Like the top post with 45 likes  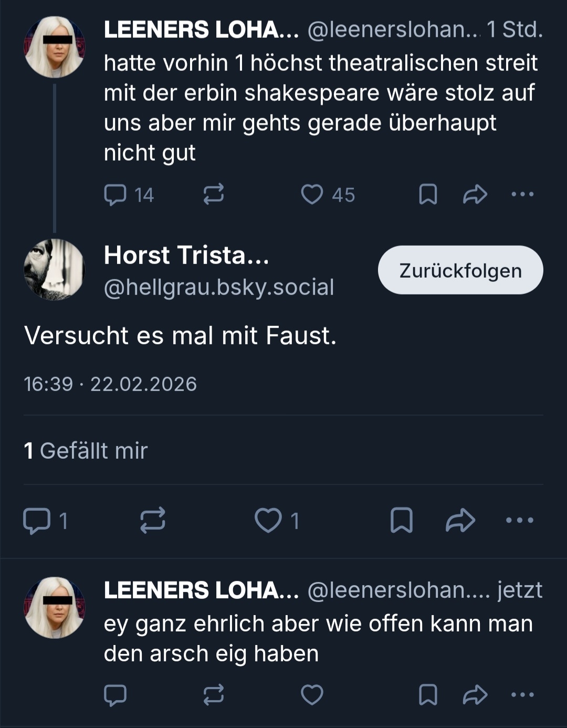pyautogui.click(x=312, y=194)
